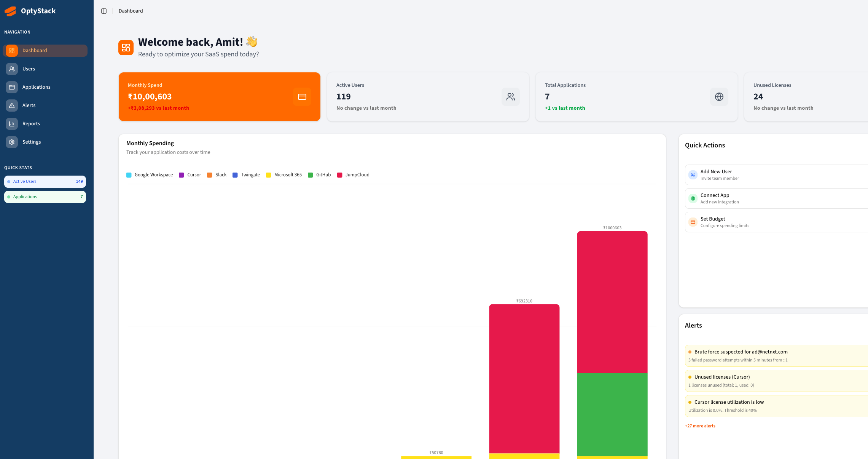Click people icon on Active Users card
The width and height of the screenshot is (868, 459).
[510, 97]
